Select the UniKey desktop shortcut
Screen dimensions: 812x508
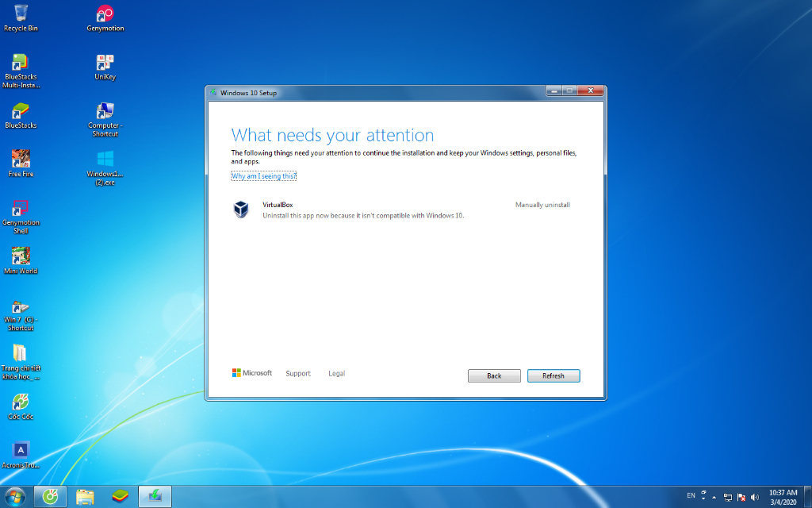click(105, 67)
